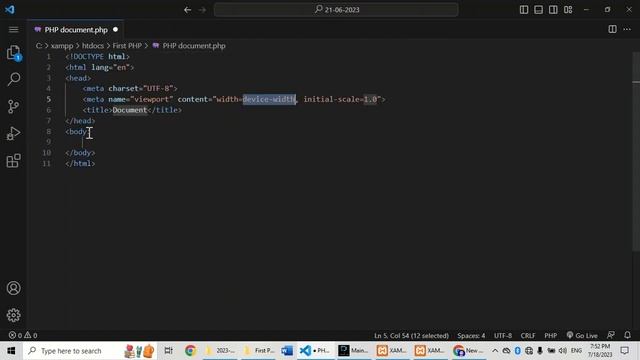Click Ln 5, Col 54 cursor position indicator

[411, 336]
